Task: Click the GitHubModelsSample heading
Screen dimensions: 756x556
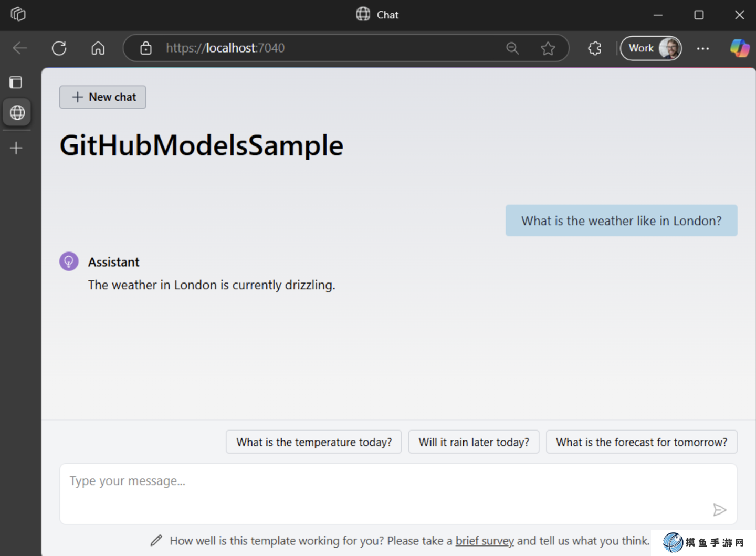Action: pos(202,145)
